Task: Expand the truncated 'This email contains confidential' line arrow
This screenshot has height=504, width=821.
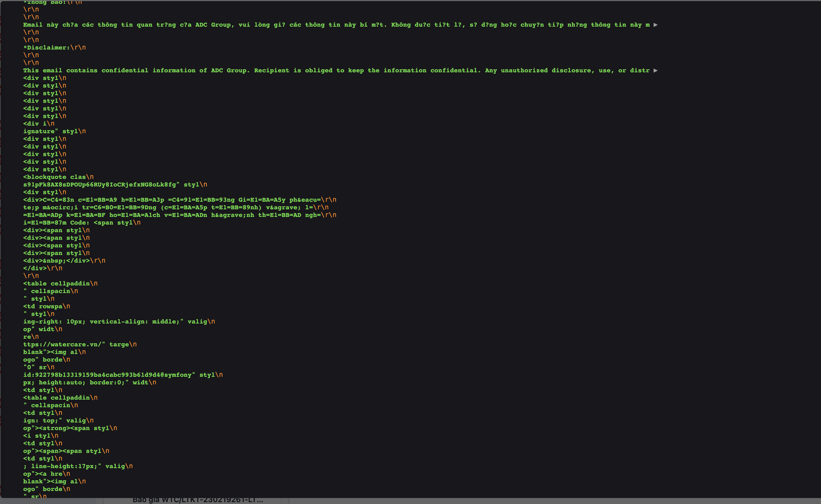Action: pos(655,70)
